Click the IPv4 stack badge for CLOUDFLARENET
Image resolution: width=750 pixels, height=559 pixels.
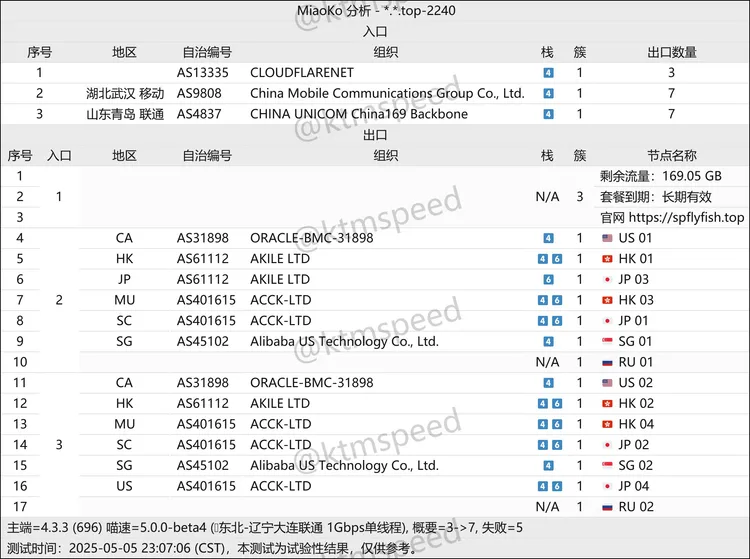tap(547, 73)
